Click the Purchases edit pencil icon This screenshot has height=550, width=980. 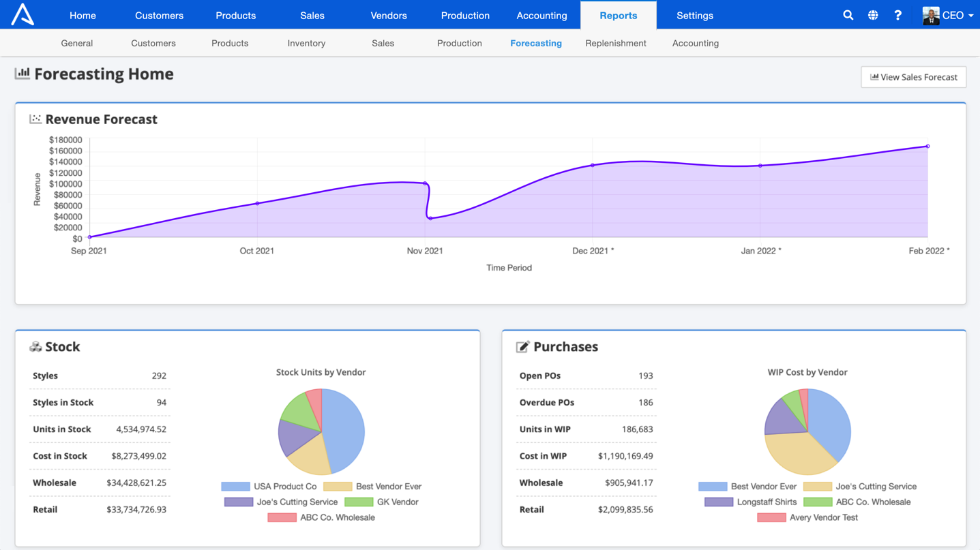pos(522,347)
